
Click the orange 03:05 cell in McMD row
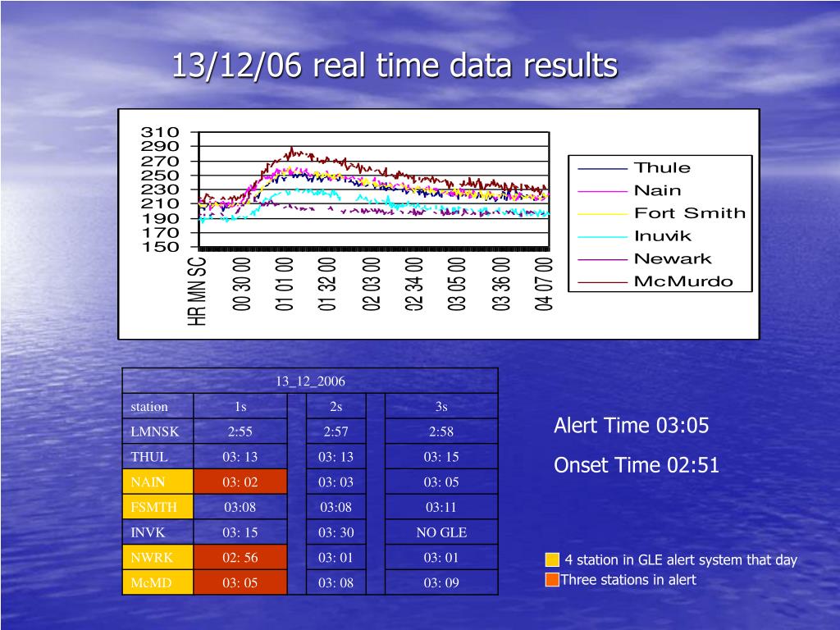coord(240,582)
